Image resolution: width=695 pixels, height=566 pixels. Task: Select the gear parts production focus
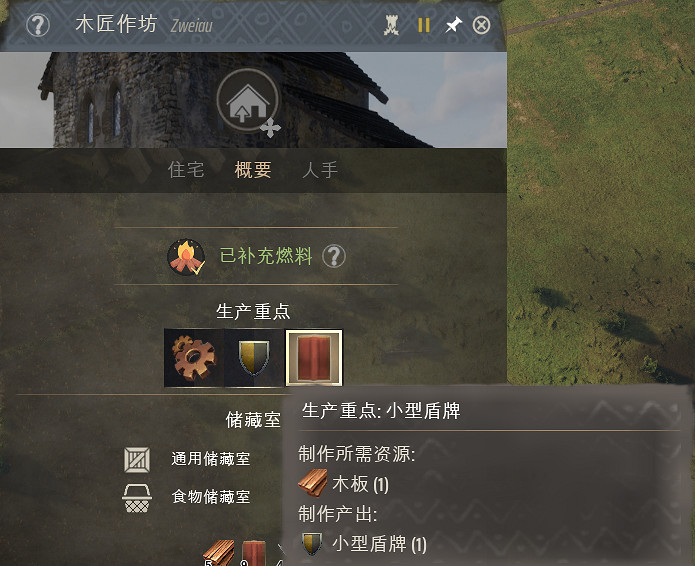[194, 358]
